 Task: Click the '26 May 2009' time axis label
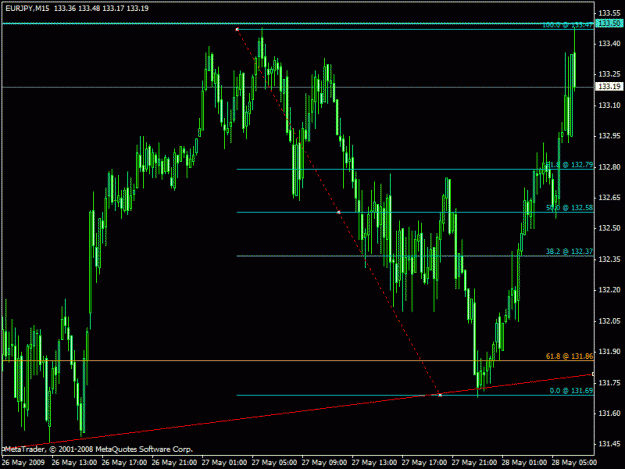coord(23,462)
